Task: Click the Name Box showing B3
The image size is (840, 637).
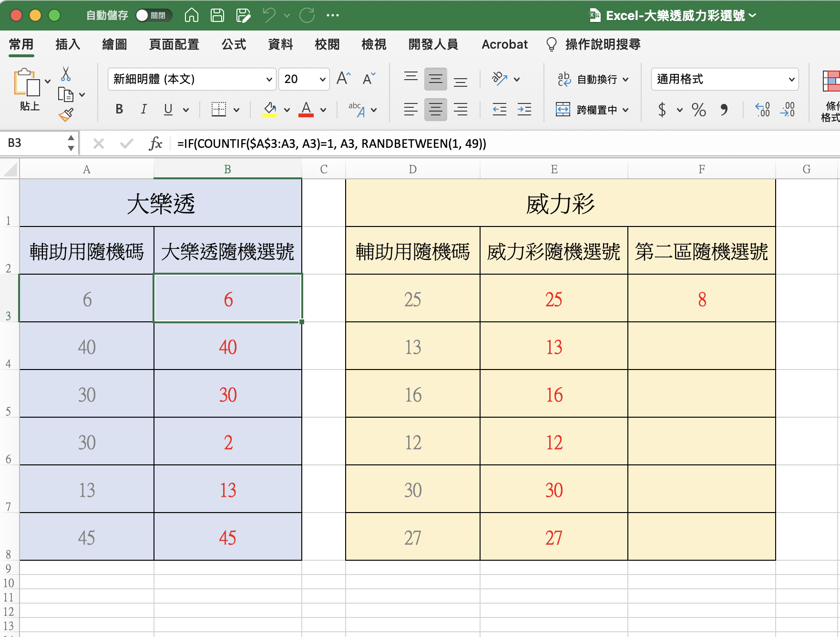Action: click(33, 143)
